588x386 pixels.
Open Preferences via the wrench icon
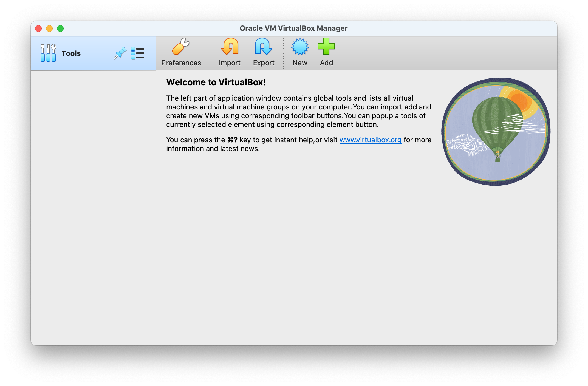click(x=181, y=47)
